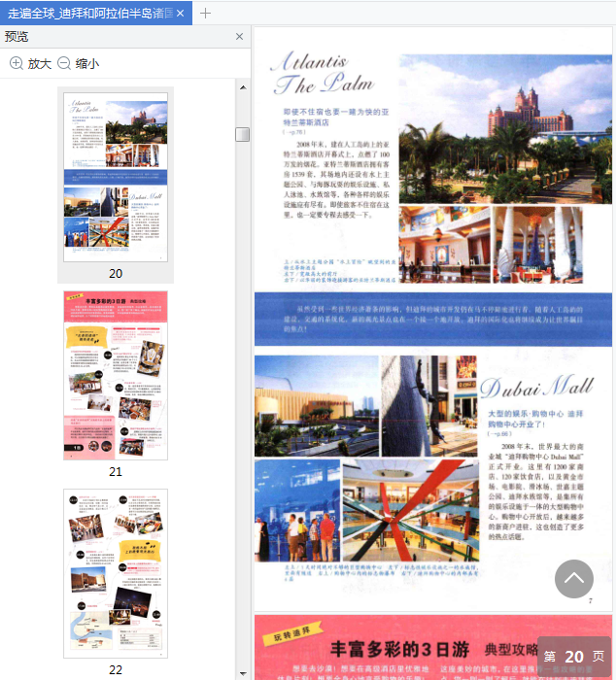This screenshot has width=616, height=680.
Task: Click thumbnail scrollbar down arrow
Action: (x=243, y=673)
